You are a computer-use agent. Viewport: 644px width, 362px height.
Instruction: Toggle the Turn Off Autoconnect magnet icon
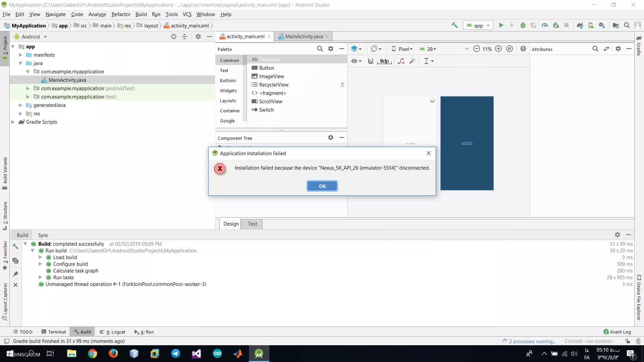pyautogui.click(x=370, y=61)
